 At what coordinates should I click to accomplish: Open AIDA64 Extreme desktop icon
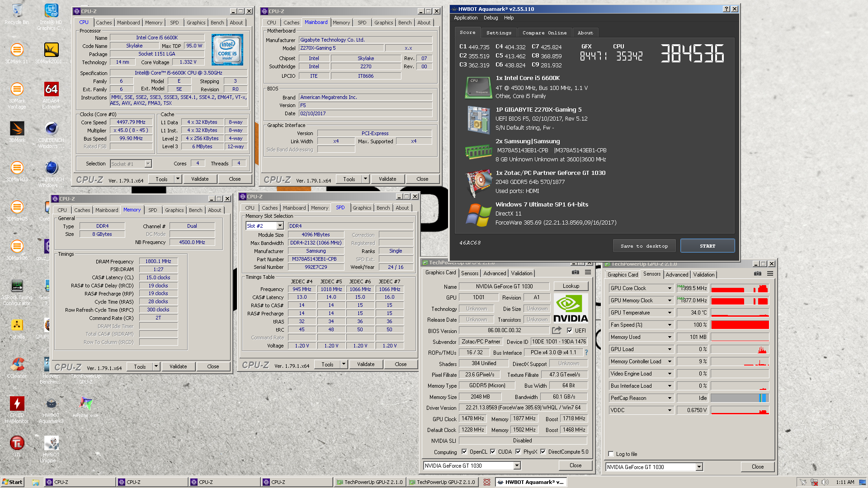point(51,95)
